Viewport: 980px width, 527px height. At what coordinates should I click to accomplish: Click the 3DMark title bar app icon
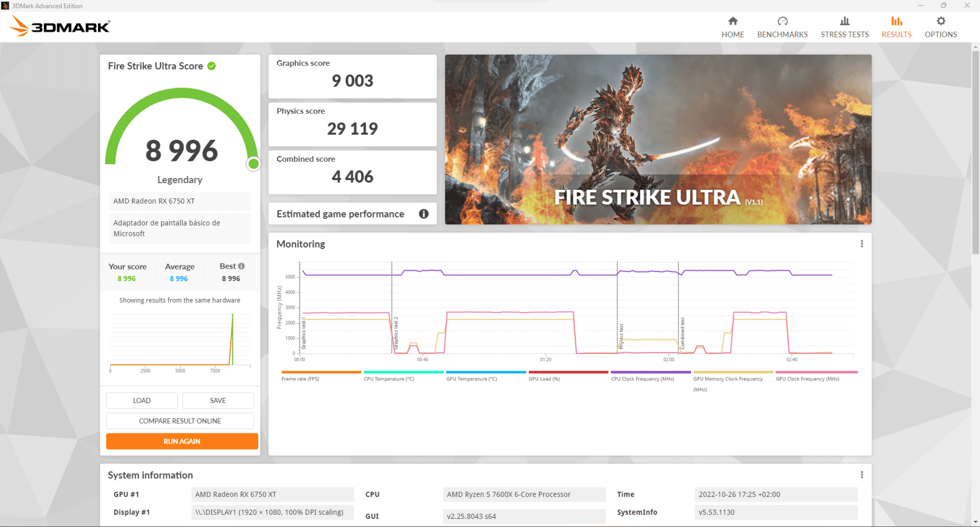(5, 6)
